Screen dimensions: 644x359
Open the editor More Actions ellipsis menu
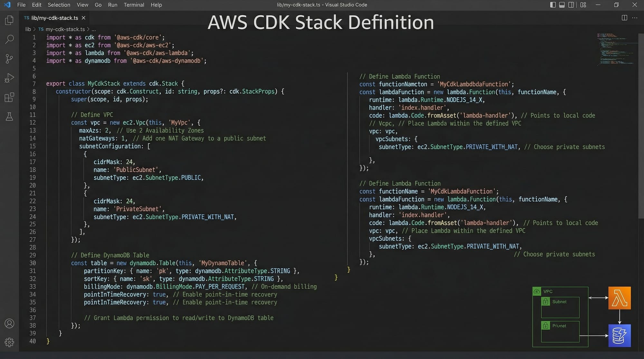click(635, 18)
